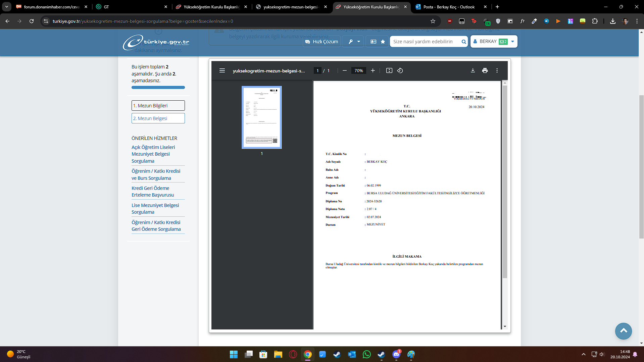Image resolution: width=644 pixels, height=362 pixels.
Task: Print the graduation certificate PDF
Action: click(485, 70)
